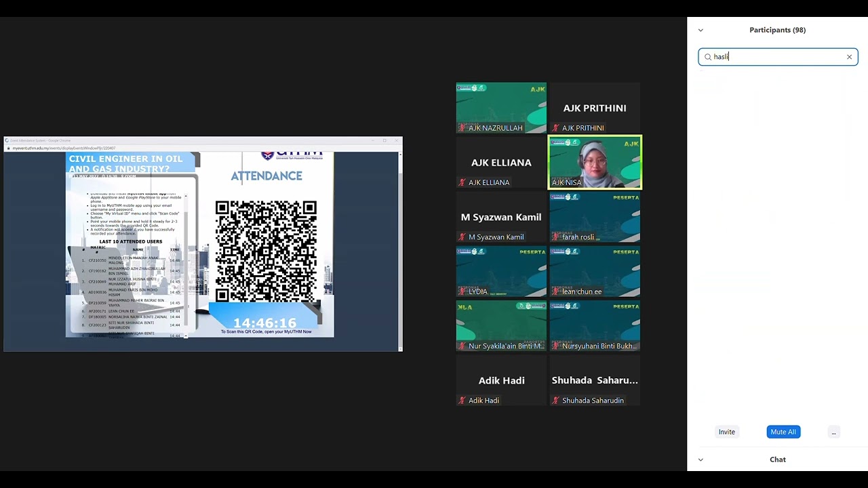Image resolution: width=868 pixels, height=488 pixels.
Task: Click muted mic icon on Adik Hadi tile
Action: pyautogui.click(x=462, y=401)
